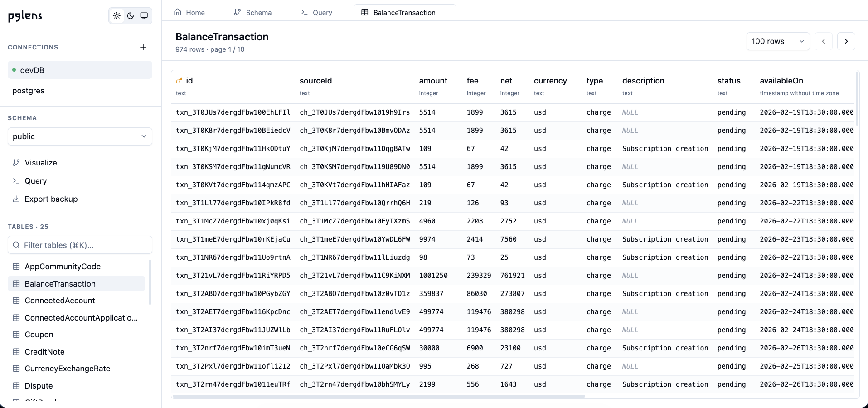Click the vertical table scrollbar
The height and width of the screenshot is (408, 868).
click(857, 98)
